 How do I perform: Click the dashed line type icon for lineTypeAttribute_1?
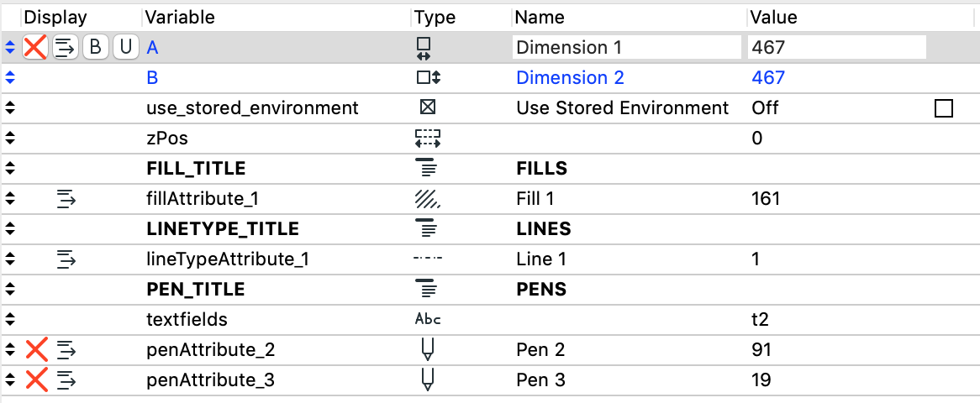coord(427,259)
